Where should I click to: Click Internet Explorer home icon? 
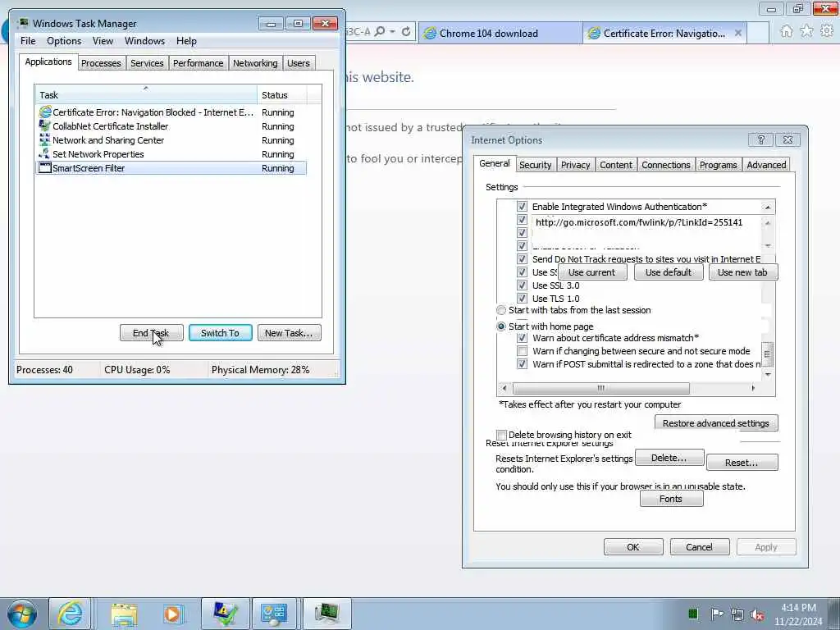tap(787, 31)
